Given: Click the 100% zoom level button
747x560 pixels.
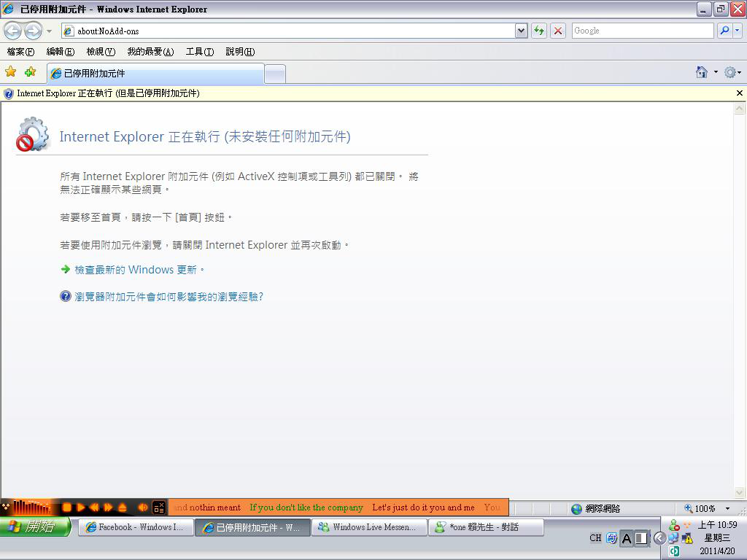Looking at the screenshot, I should point(700,508).
